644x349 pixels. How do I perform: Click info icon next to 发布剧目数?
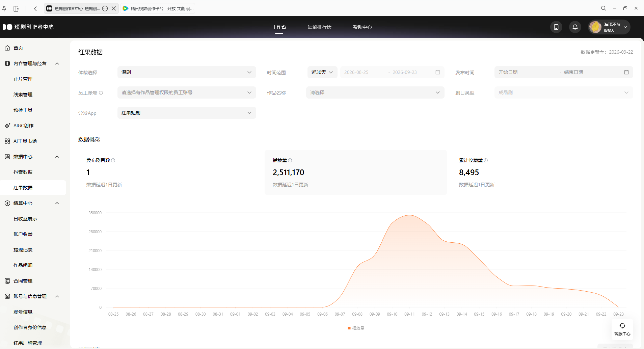point(113,160)
